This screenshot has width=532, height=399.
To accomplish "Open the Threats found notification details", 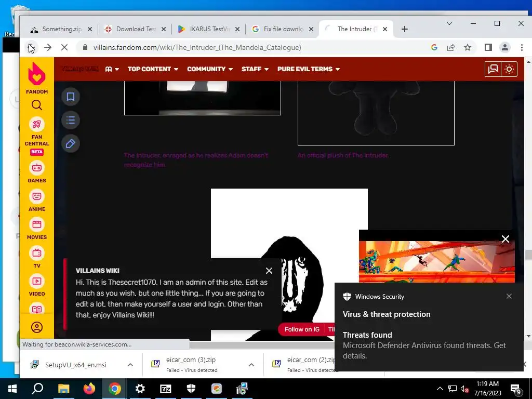I will 429,345.
